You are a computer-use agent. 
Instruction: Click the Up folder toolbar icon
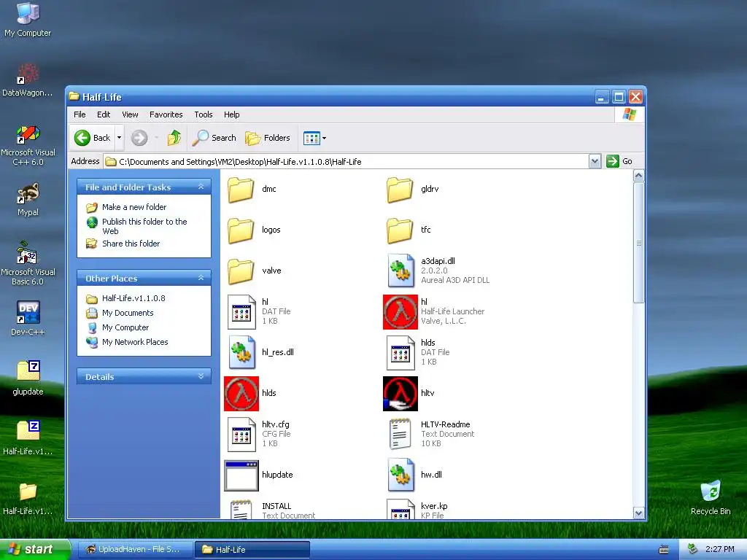coord(174,138)
